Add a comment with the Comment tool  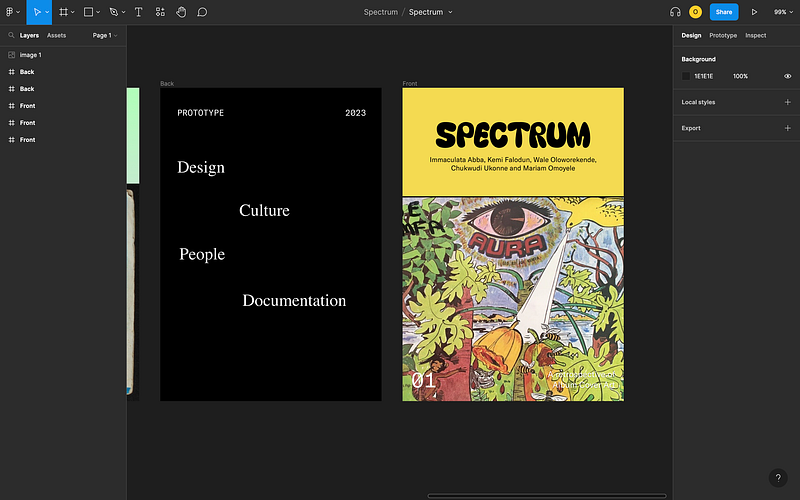(202, 12)
